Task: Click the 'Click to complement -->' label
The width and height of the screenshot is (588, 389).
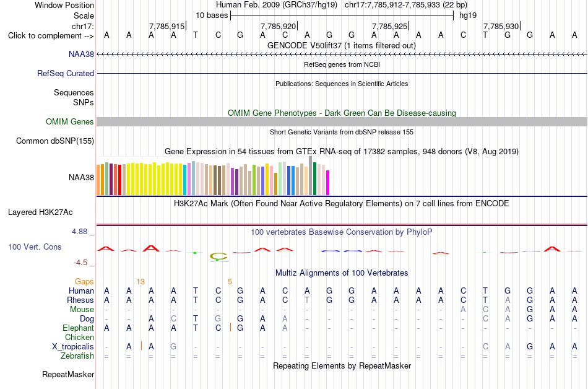Action: (51, 36)
